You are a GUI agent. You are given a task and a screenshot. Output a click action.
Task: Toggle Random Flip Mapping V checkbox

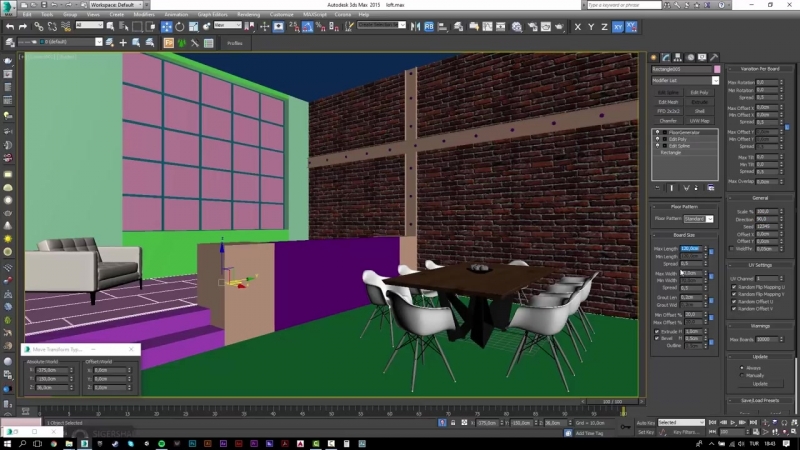[x=734, y=294]
